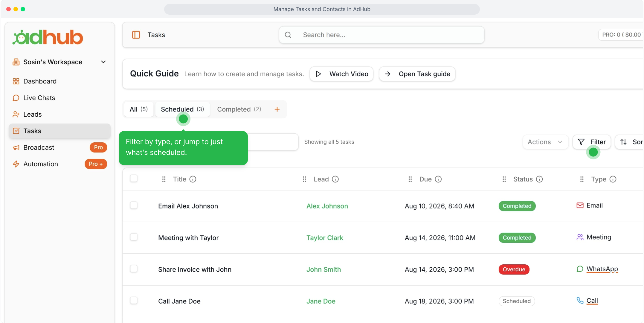
Task: Click the Watch Video button
Action: point(341,74)
